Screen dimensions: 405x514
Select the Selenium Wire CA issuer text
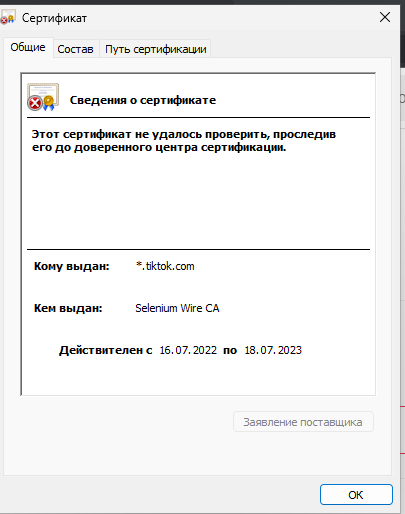click(x=177, y=308)
